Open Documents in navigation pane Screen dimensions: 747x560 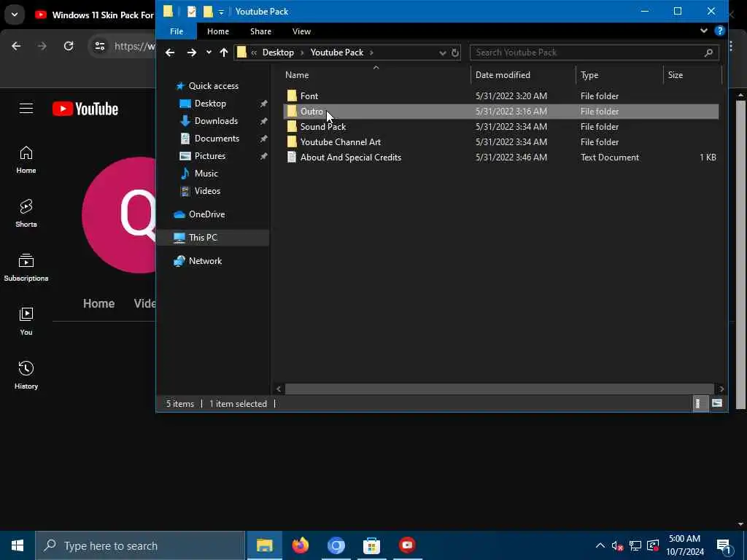[217, 139]
